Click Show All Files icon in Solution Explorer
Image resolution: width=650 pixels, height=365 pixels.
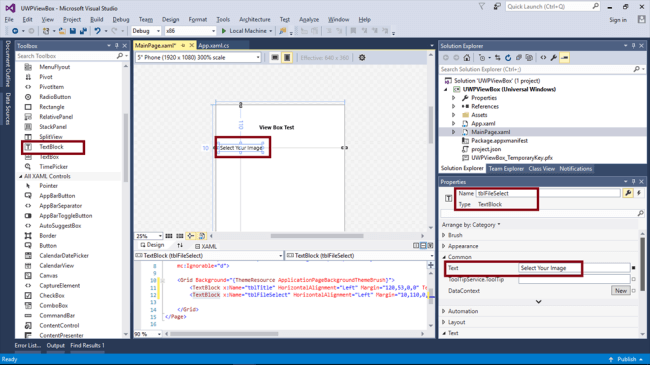tap(529, 58)
